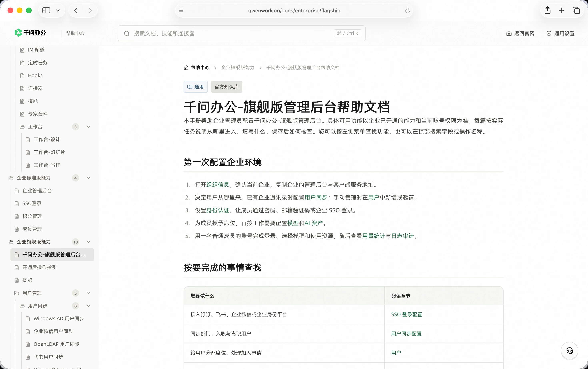Focus the 搜索文档、技能和连接器 search box
The width and height of the screenshot is (588, 369).
pos(241,33)
